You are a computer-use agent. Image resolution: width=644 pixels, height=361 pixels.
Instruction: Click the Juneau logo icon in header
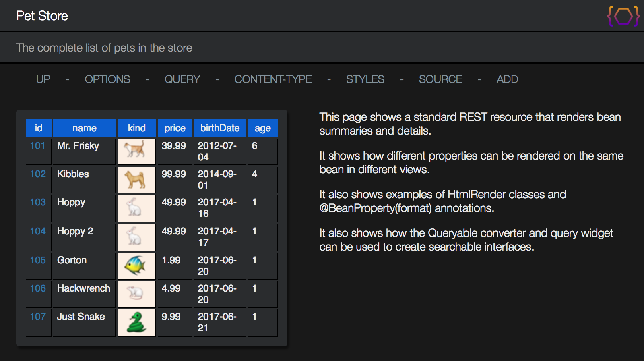tap(623, 16)
